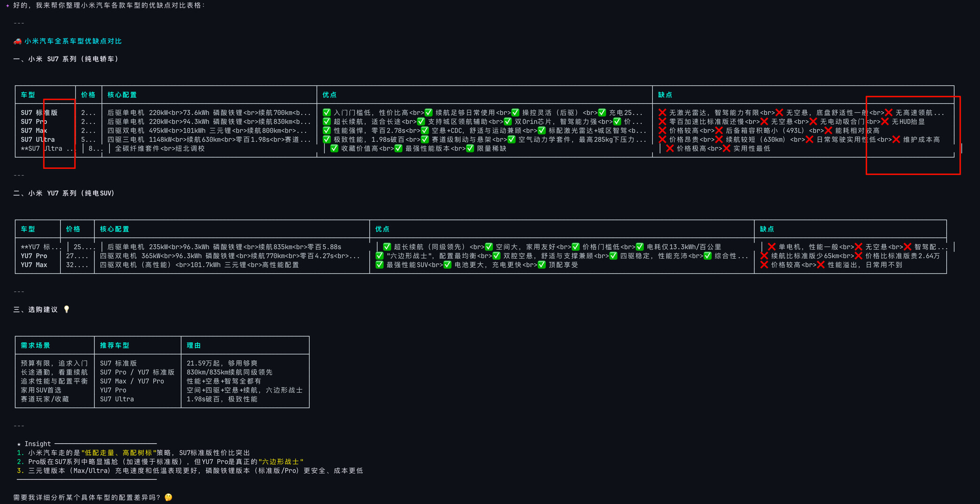Click the config cell 全碳纤维套件 纽北调校
Screen dimensions: 980x504
[160, 148]
